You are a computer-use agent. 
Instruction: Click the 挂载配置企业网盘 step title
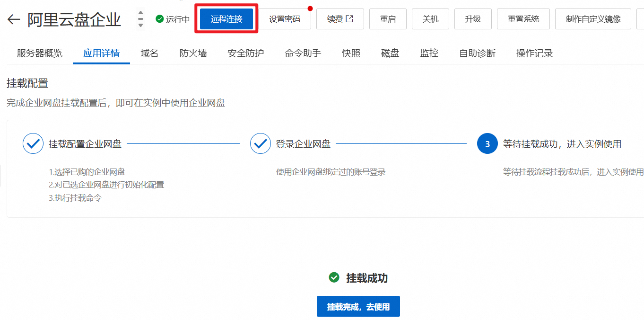click(x=85, y=144)
